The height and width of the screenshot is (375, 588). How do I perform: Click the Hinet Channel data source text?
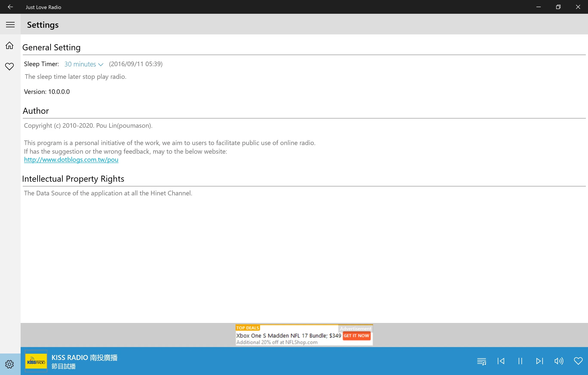(108, 193)
